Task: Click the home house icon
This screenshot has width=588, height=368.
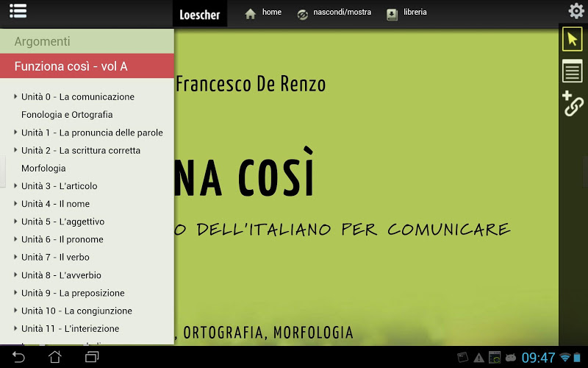Action: coord(250,14)
